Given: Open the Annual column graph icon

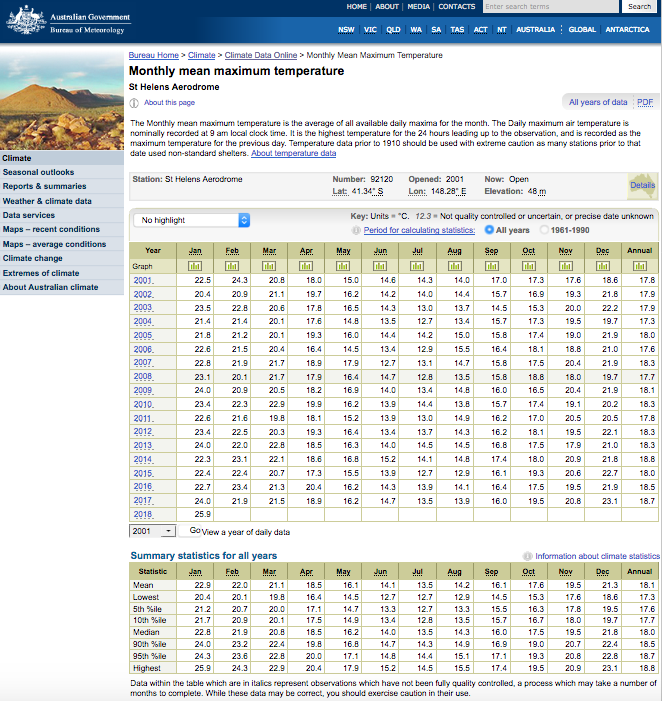Looking at the screenshot, I should coord(642,266).
